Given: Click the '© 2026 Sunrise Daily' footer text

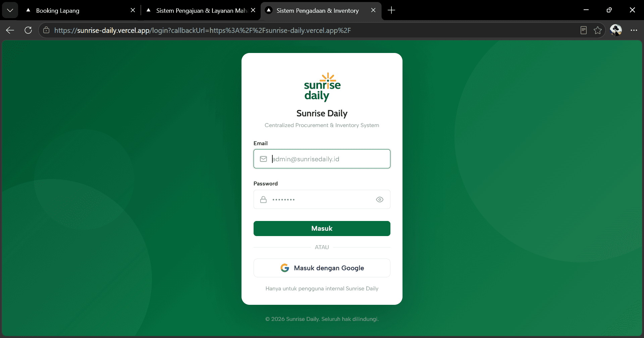Looking at the screenshot, I should pyautogui.click(x=322, y=319).
